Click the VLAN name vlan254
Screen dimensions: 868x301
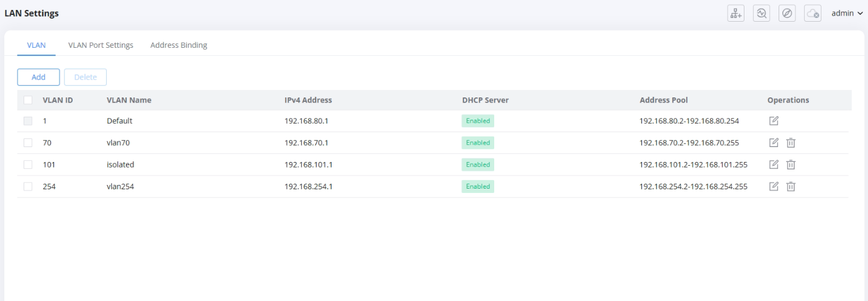120,186
